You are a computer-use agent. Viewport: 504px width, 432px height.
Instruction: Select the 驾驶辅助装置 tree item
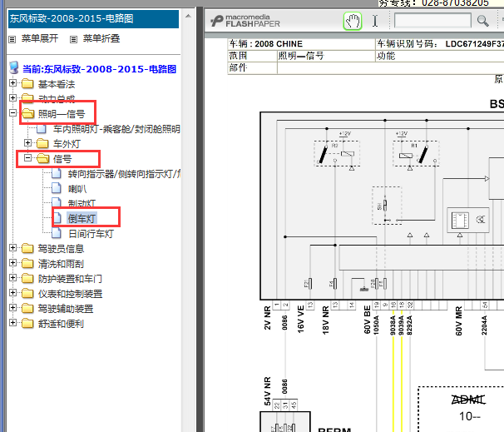66,309
